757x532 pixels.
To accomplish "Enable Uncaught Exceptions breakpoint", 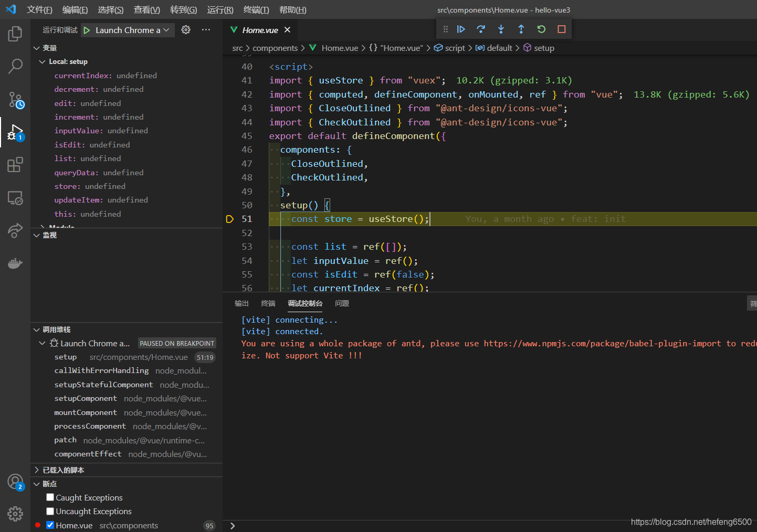I will pos(50,511).
